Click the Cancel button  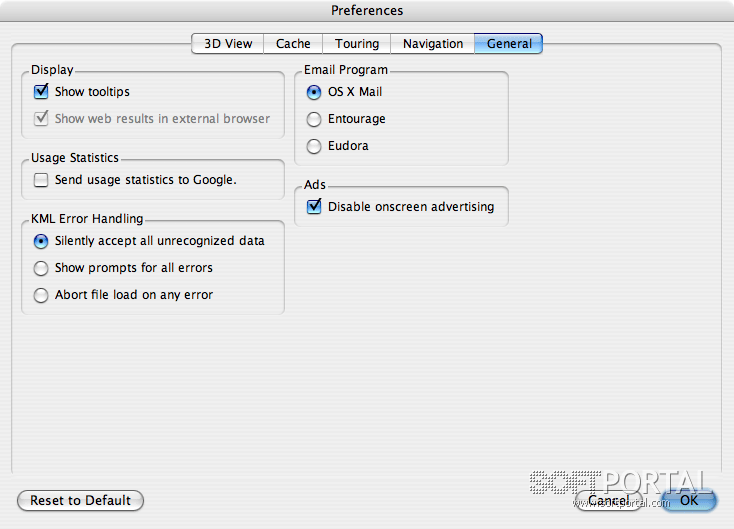coord(608,500)
